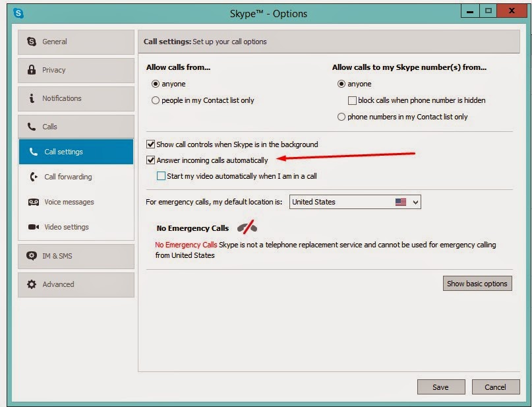
Task: Click 'For emergency calls, my default location is:' label
Action: 214,202
